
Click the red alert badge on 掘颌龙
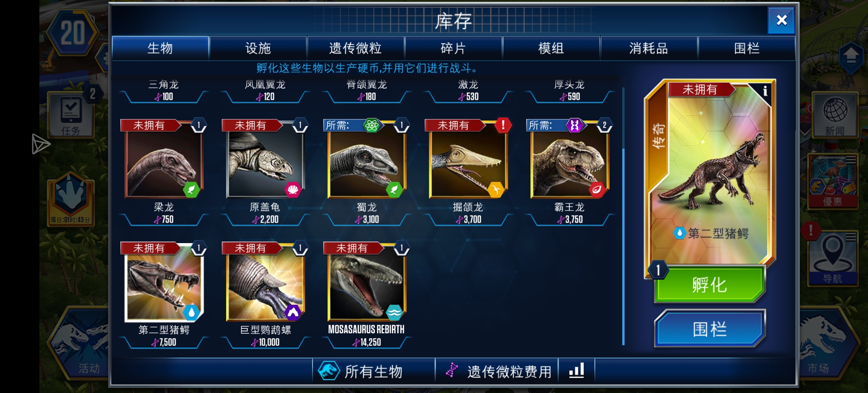tap(503, 125)
